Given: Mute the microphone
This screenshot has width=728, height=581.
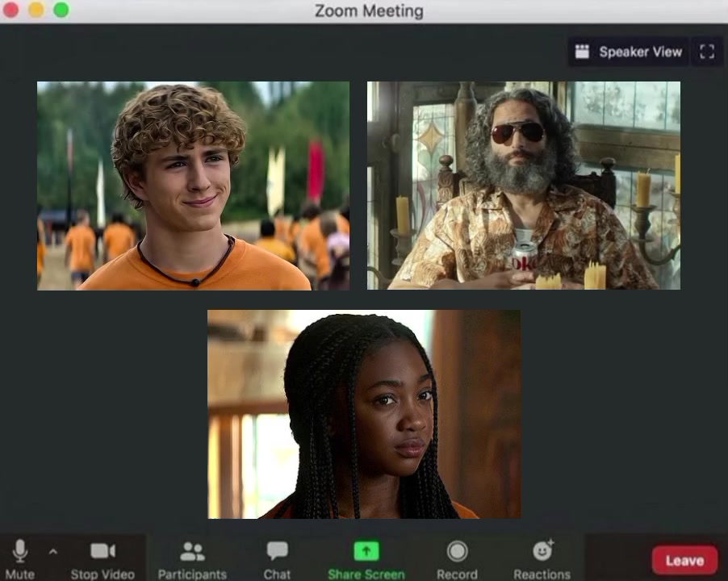Looking at the screenshot, I should pos(20,558).
